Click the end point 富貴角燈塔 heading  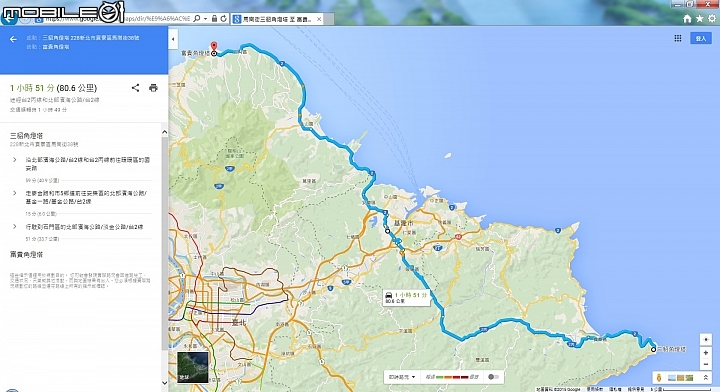27,254
